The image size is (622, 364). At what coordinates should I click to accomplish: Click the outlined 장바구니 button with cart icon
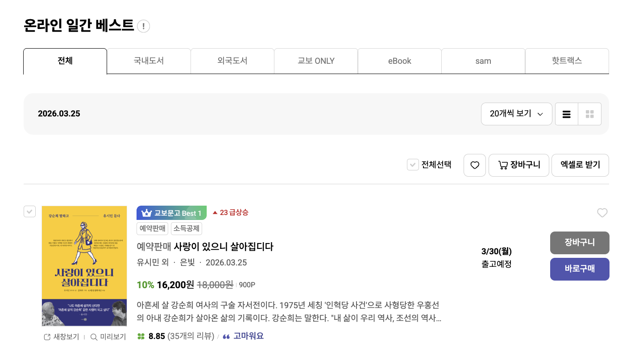519,165
